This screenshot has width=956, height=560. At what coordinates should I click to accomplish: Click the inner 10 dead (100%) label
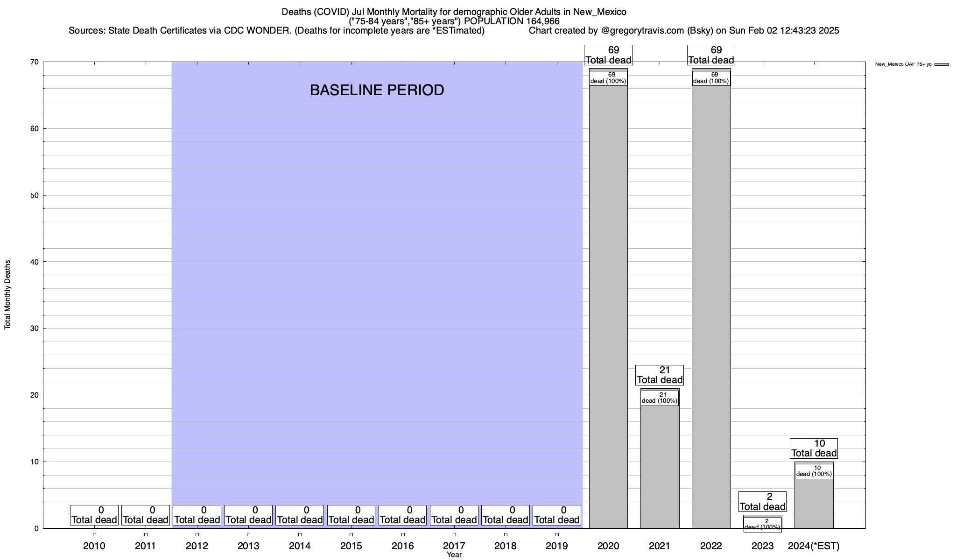click(x=814, y=471)
